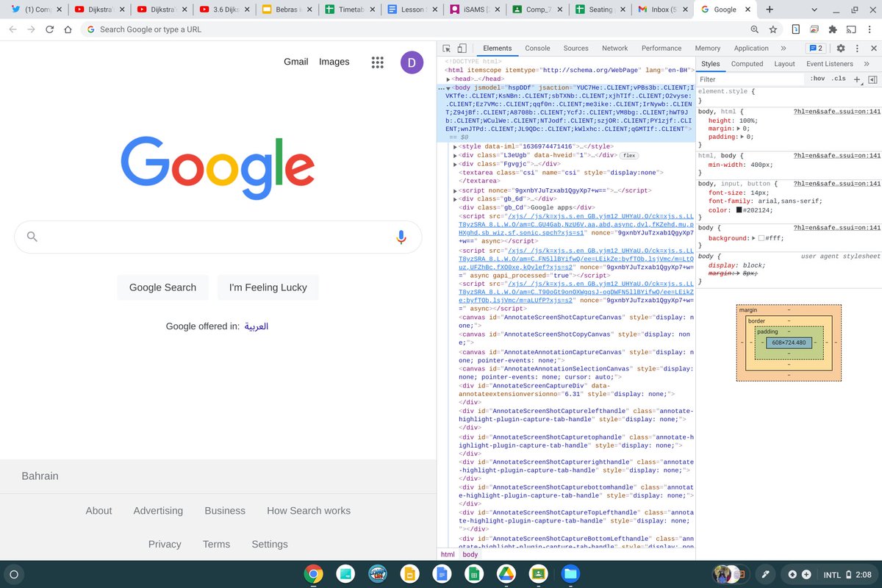Expand the div class Fgvgjc node
This screenshot has width=882, height=588.
(455, 164)
